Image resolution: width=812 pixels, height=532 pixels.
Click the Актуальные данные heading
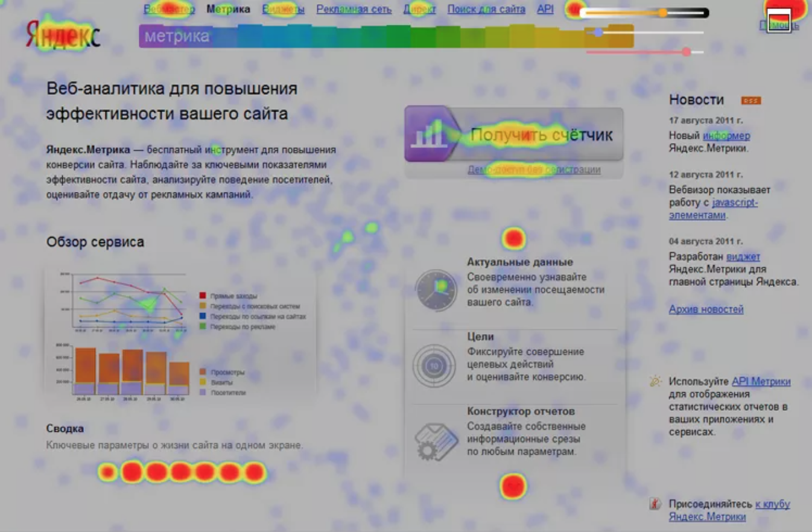(520, 262)
